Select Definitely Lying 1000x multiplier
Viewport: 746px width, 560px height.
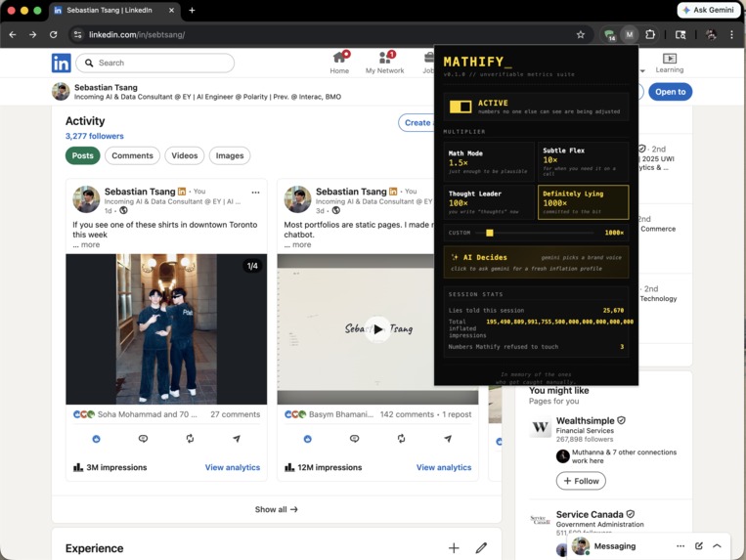click(x=584, y=202)
